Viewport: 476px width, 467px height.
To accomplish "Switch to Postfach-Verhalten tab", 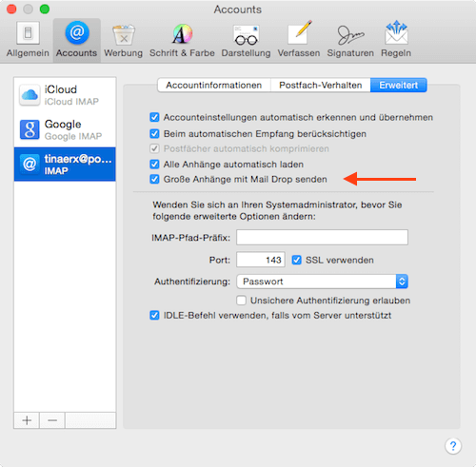I will (x=321, y=85).
